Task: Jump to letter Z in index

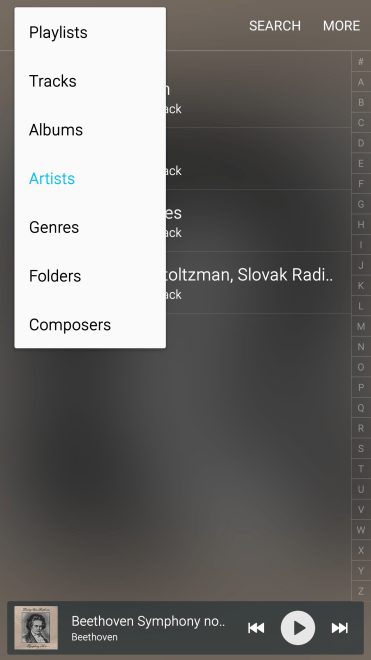Action: [361, 591]
